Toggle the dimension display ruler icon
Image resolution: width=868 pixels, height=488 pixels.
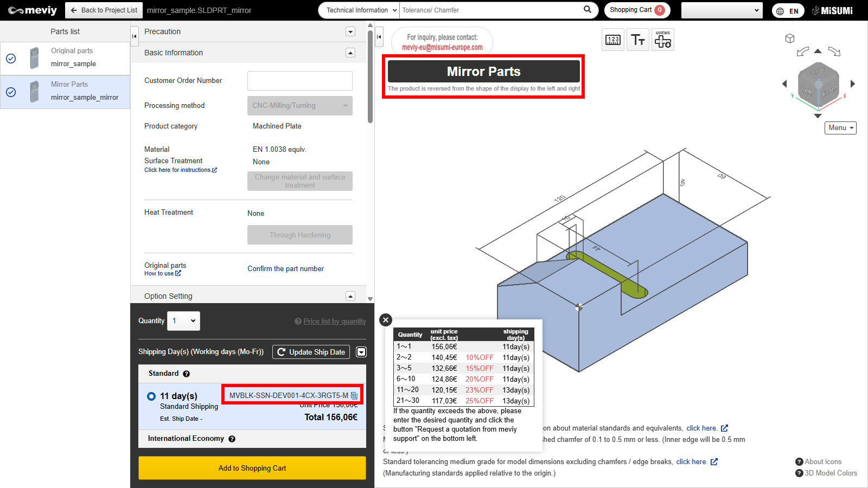[613, 40]
